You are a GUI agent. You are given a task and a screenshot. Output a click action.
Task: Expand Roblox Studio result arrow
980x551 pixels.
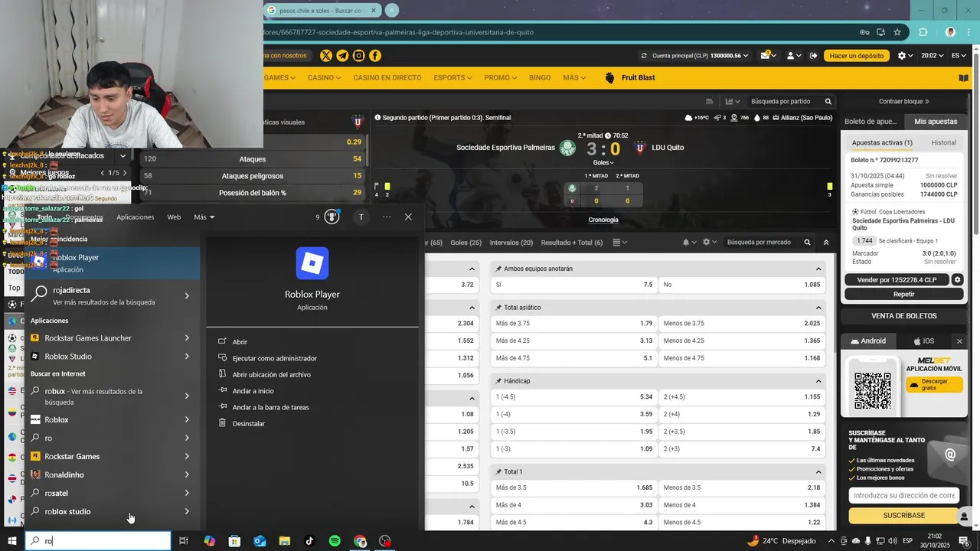click(187, 356)
